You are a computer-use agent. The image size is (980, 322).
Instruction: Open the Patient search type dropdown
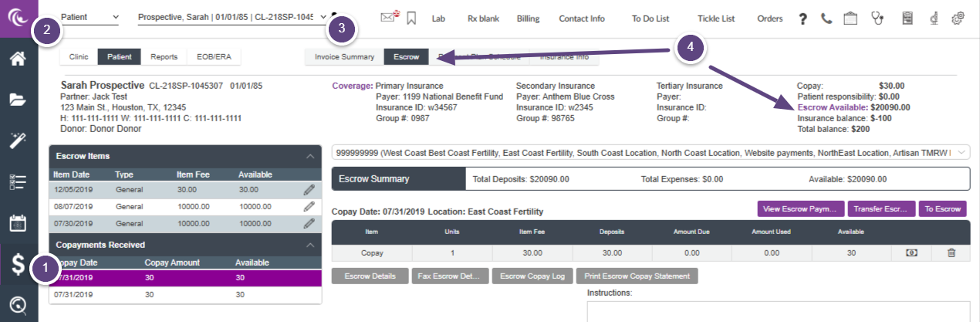90,16
